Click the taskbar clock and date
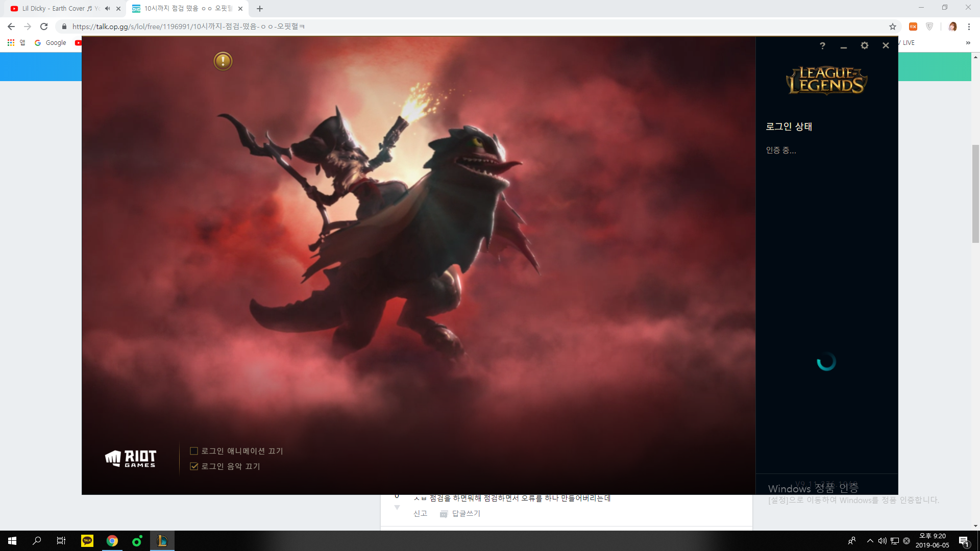Screen dimensions: 980x551 pos(933,541)
